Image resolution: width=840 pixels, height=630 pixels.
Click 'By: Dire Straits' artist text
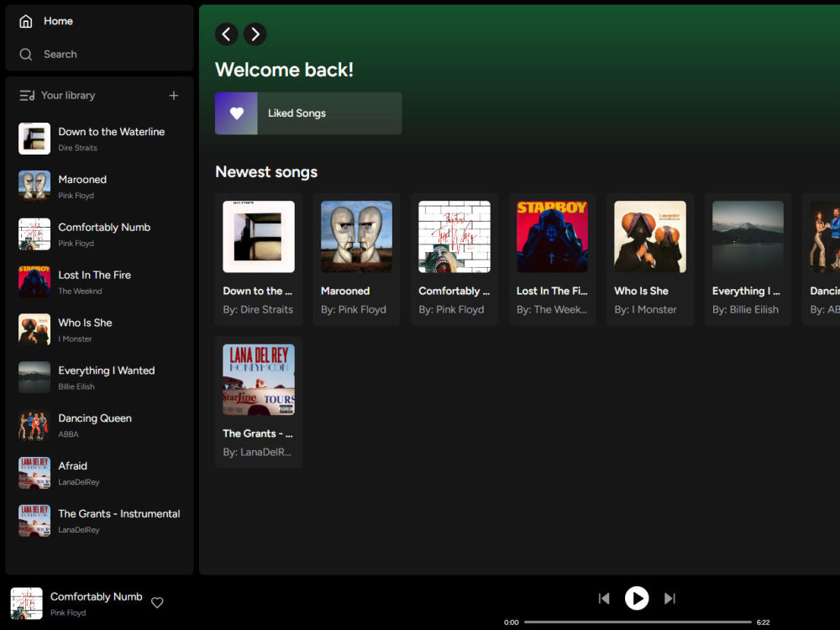click(x=258, y=310)
